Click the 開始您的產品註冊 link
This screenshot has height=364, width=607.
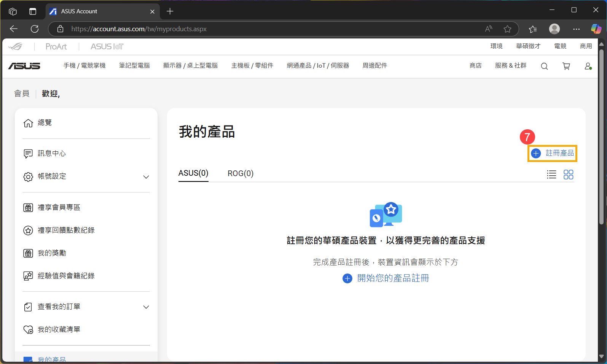pos(386,278)
